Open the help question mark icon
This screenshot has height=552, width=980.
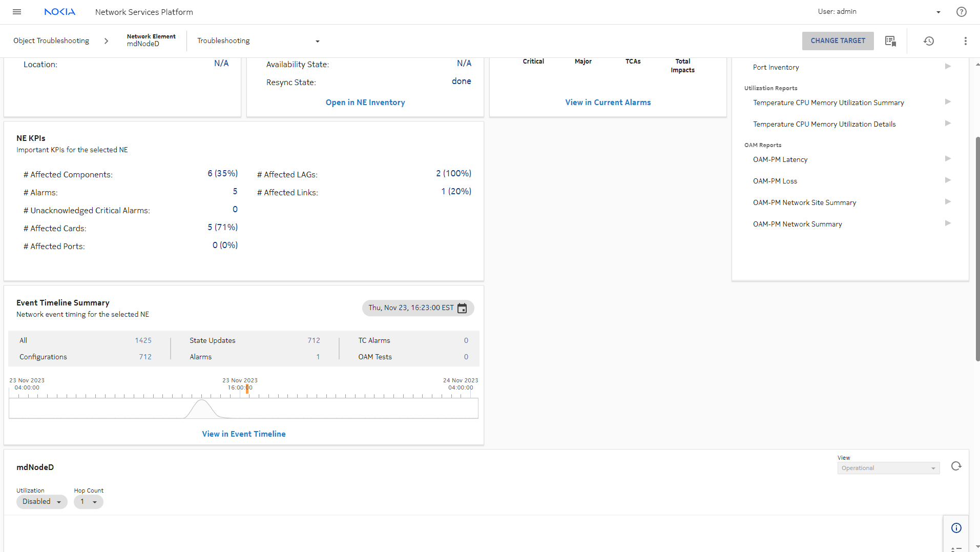[x=961, y=12]
